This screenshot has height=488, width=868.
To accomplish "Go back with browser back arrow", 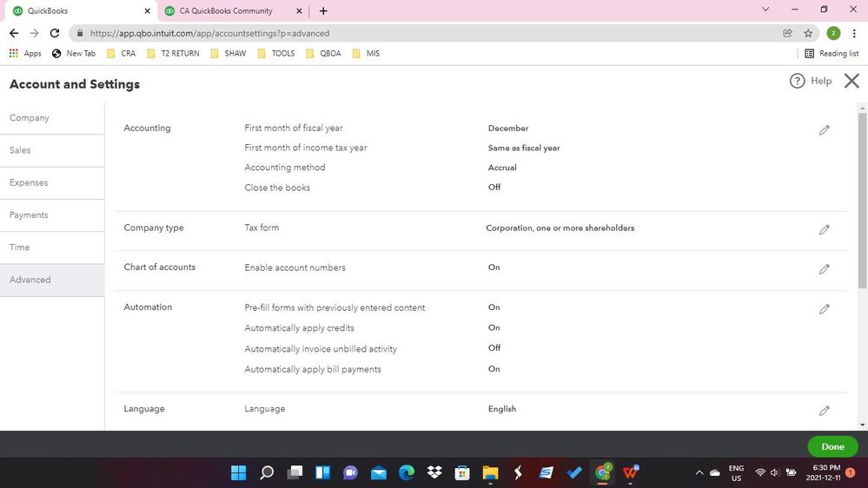I will [x=14, y=33].
